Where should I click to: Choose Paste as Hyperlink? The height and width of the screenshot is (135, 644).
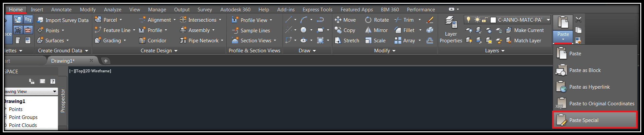click(595, 87)
